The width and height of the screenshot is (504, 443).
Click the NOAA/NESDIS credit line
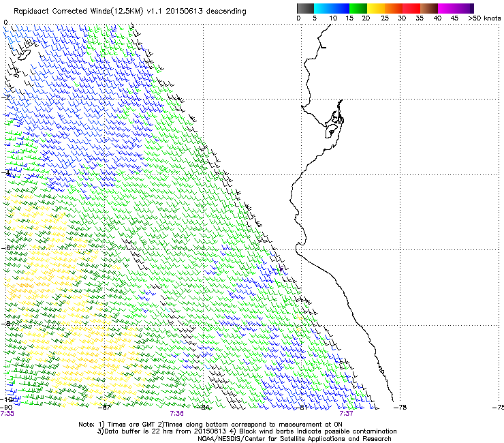(x=294, y=439)
